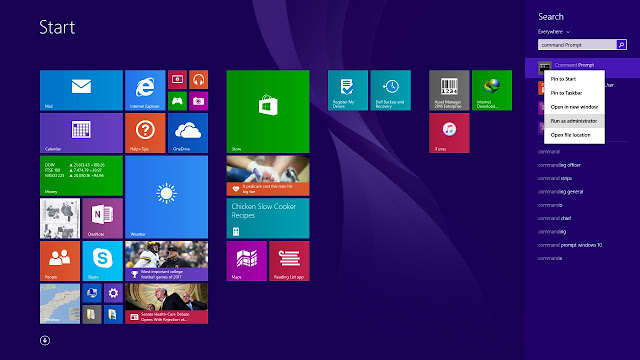Screen dimensions: 640x360
Task: Open the OneDrive tile
Action: point(188,133)
